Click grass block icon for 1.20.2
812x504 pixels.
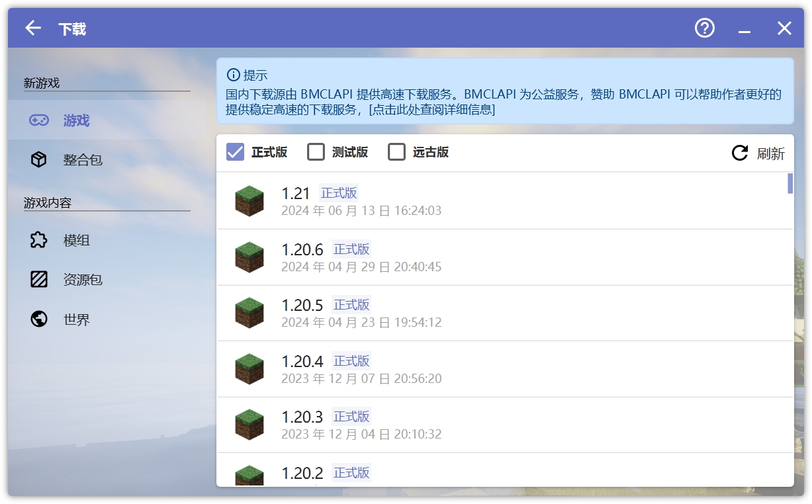tap(249, 476)
